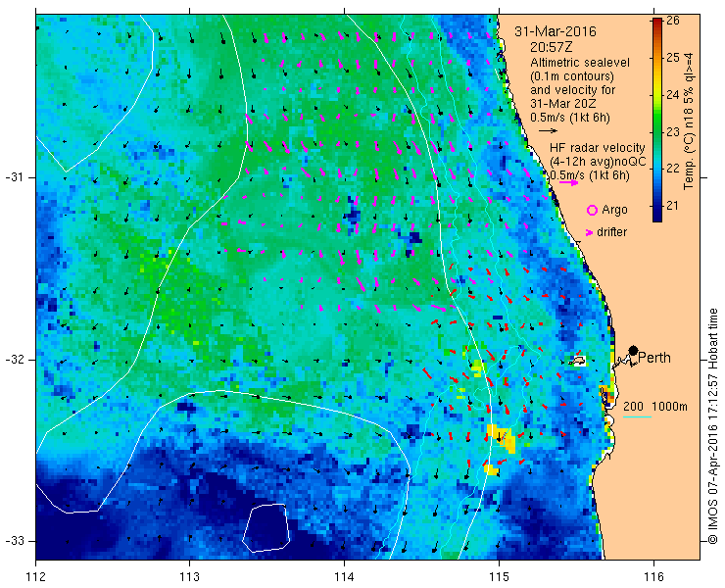Viewport: 725px width, 588px height.
Task: Click the '(0.1m contours)' legend text
Action: pos(572,75)
